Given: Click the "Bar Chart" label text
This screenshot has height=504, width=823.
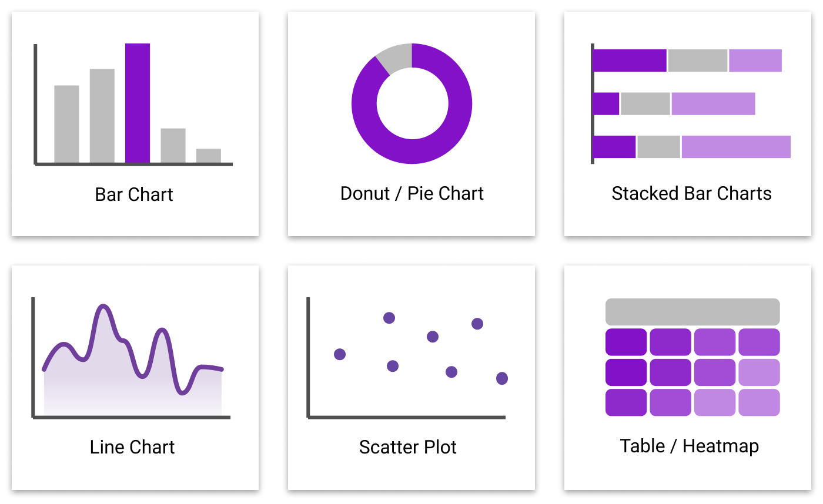Looking at the screenshot, I should click(134, 194).
